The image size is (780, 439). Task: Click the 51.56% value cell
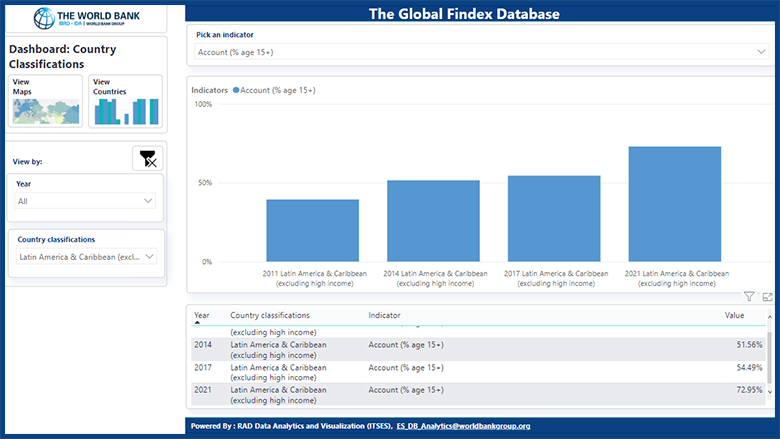coord(749,345)
